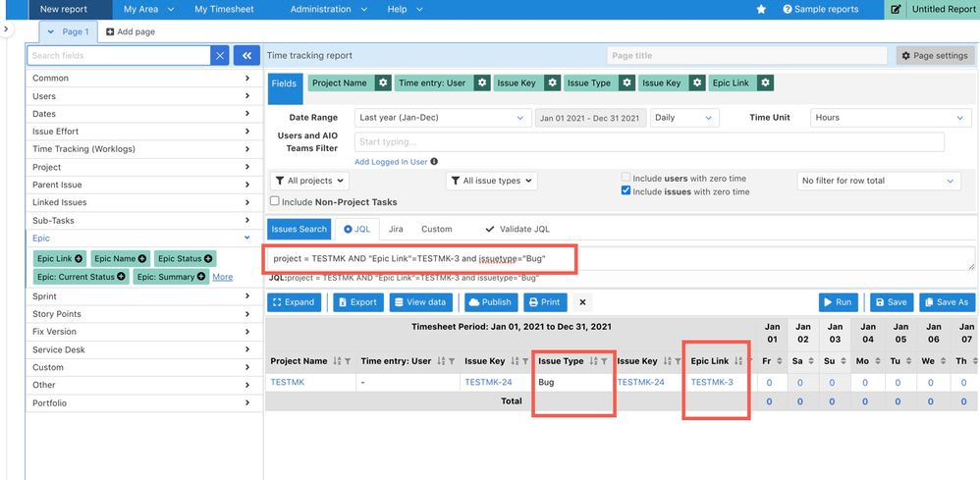Click the Users and AIO Teams Filter input
This screenshot has width=980, height=480.
(x=649, y=142)
